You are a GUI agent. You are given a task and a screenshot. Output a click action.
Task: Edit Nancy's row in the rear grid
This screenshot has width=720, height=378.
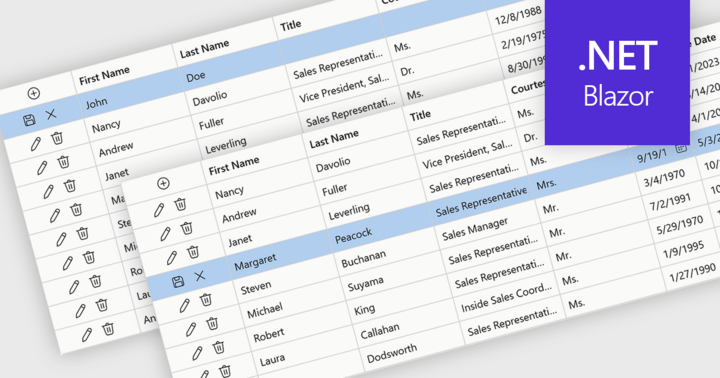coord(35,144)
